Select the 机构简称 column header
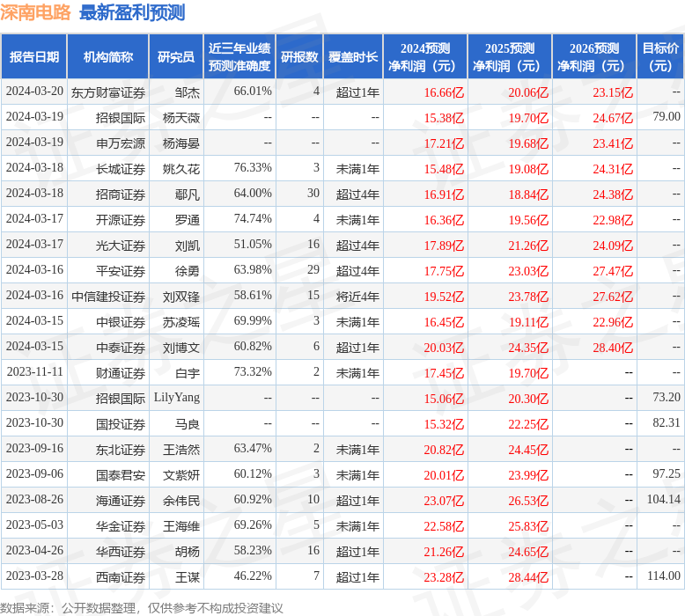Image resolution: width=685 pixels, height=616 pixels. click(x=108, y=56)
